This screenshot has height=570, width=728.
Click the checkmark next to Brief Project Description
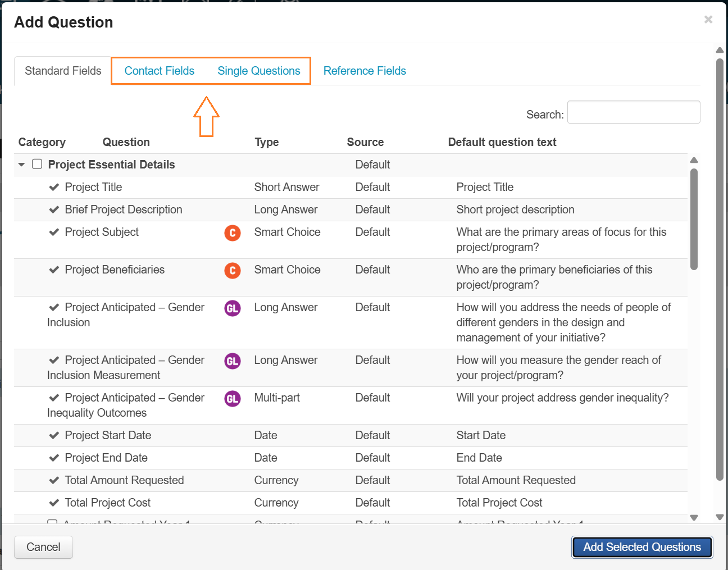click(x=54, y=209)
